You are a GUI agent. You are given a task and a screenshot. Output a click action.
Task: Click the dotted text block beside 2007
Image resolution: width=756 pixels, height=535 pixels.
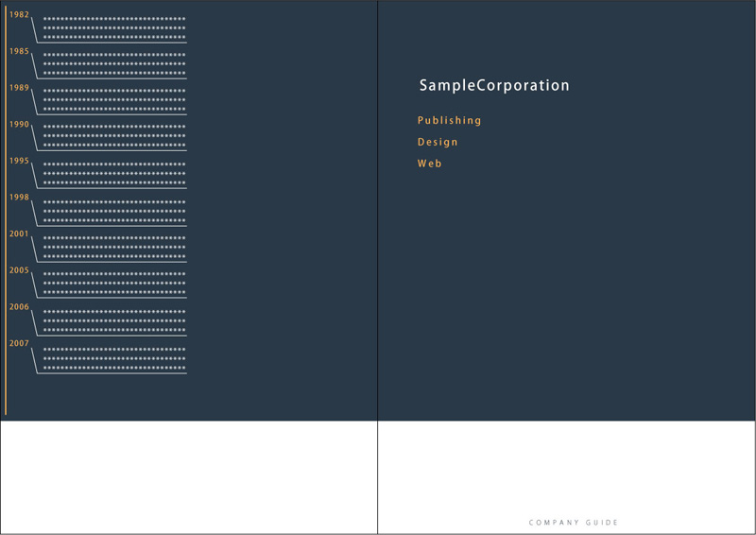pyautogui.click(x=114, y=358)
